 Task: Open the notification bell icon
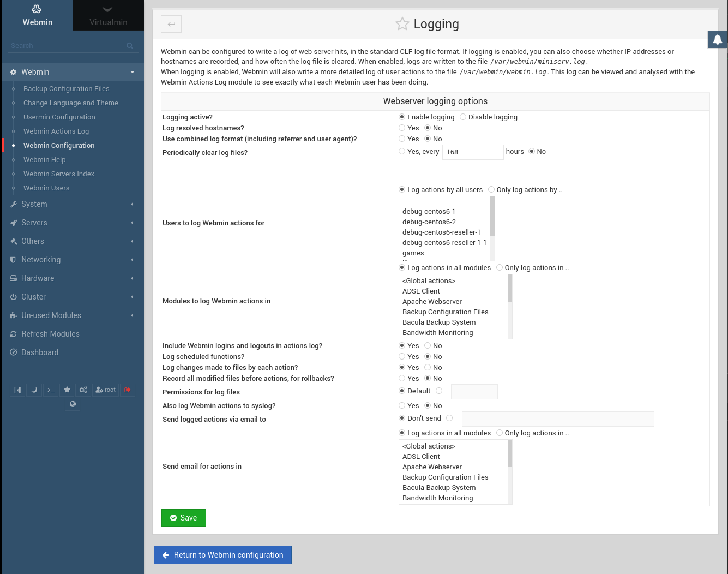click(717, 39)
